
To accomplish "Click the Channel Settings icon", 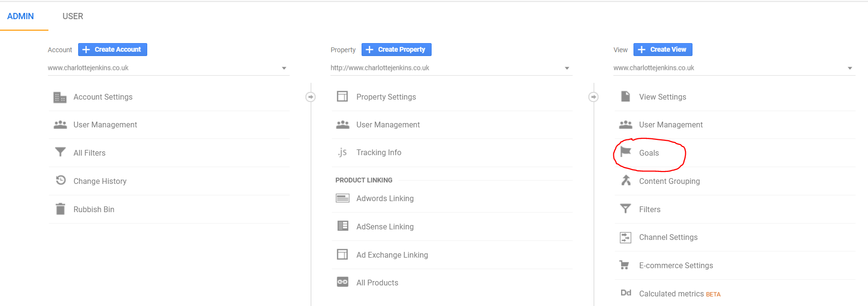I will click(x=625, y=237).
